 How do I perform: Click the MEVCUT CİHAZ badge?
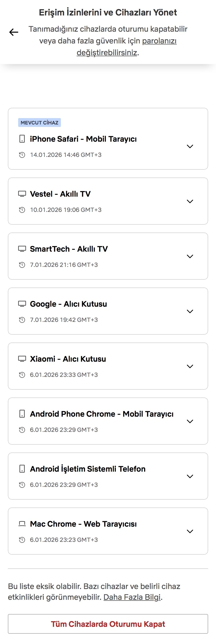pos(40,123)
